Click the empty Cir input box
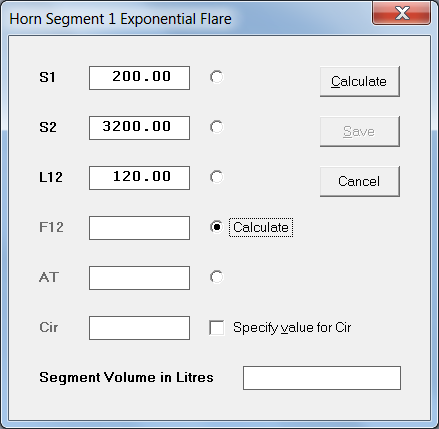Image resolution: width=439 pixels, height=429 pixels. [139, 328]
